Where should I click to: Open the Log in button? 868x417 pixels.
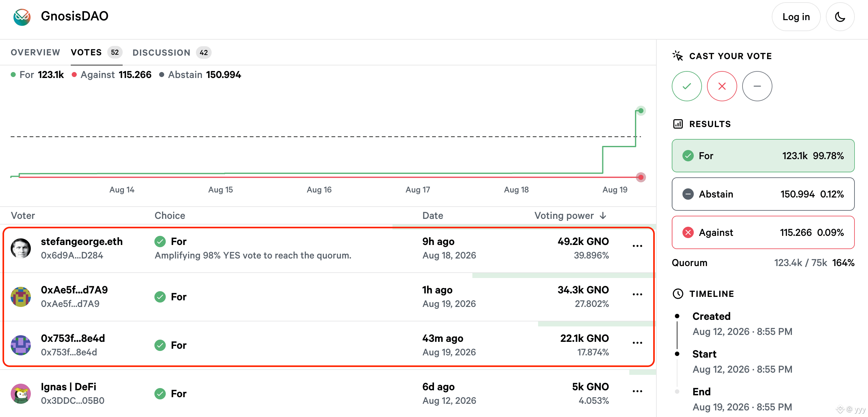point(796,17)
